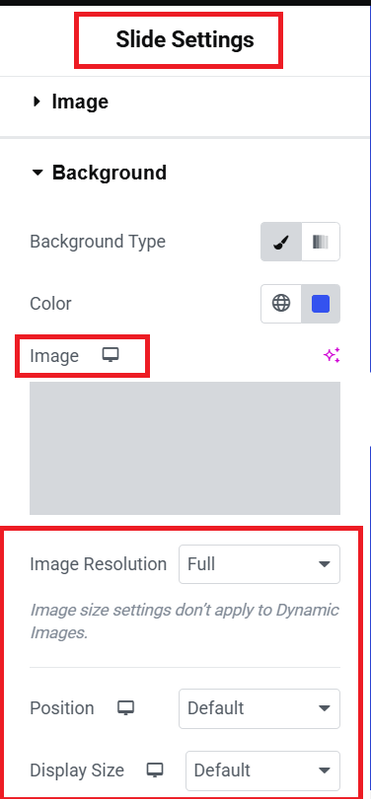Screen dimensions: 371x799
Task: Open the blue color swatch picker
Action: click(x=321, y=304)
